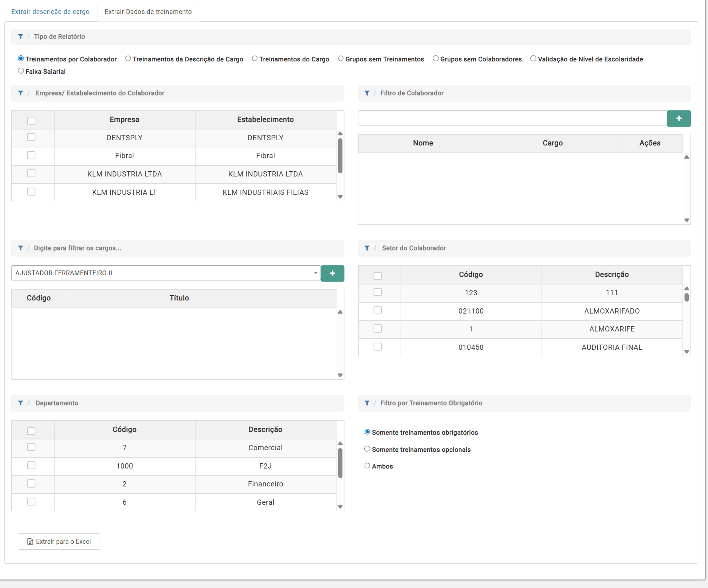Click the Extrair para o Excel button
The width and height of the screenshot is (708, 588).
coord(59,542)
